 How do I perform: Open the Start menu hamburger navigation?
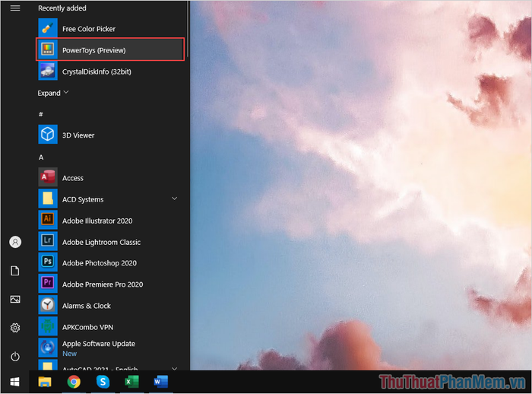(x=15, y=8)
